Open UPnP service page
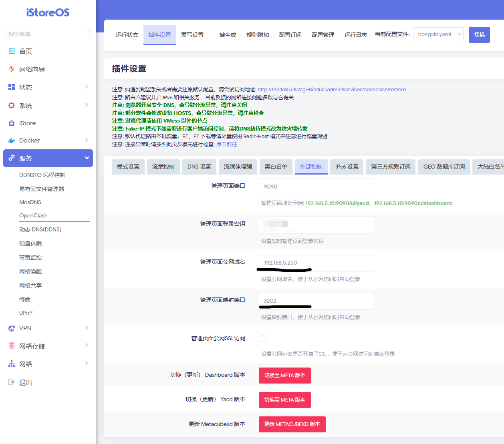The image size is (504, 444). [26, 313]
